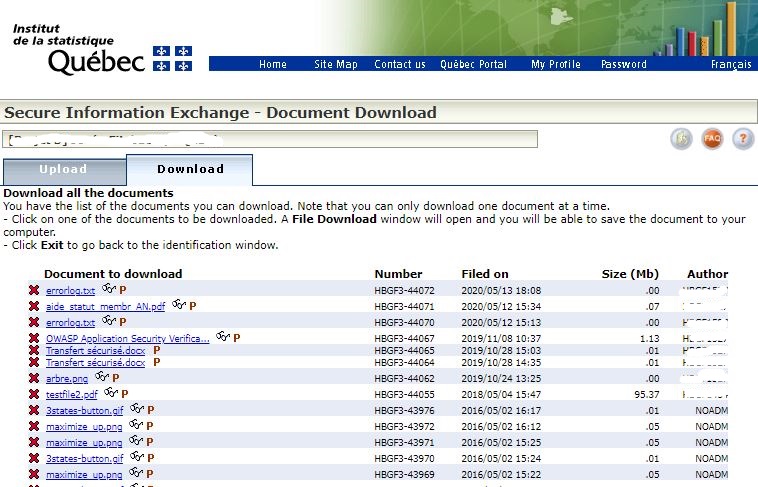This screenshot has width=758, height=487.
Task: Open the FAQ round icon
Action: pyautogui.click(x=712, y=139)
